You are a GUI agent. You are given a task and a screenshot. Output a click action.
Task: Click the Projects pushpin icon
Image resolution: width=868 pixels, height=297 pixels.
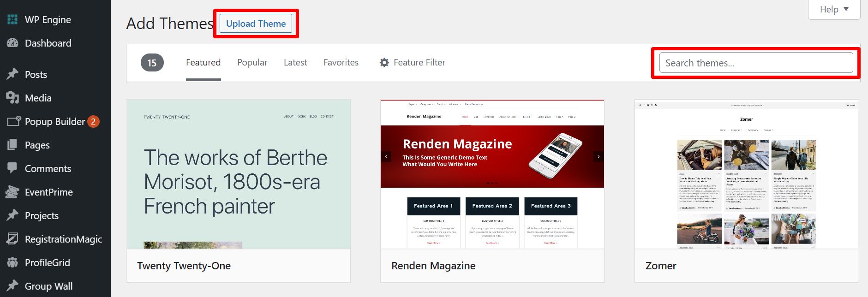[x=12, y=215]
